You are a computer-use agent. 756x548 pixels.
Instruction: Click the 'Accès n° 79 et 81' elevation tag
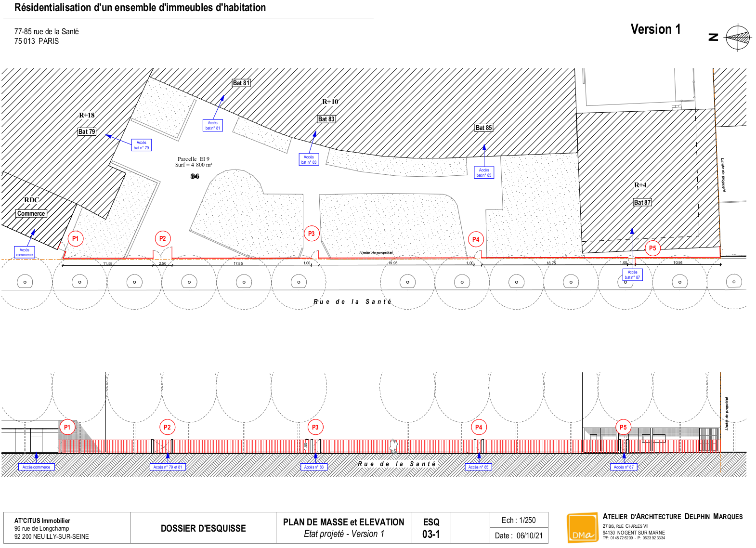pos(168,467)
